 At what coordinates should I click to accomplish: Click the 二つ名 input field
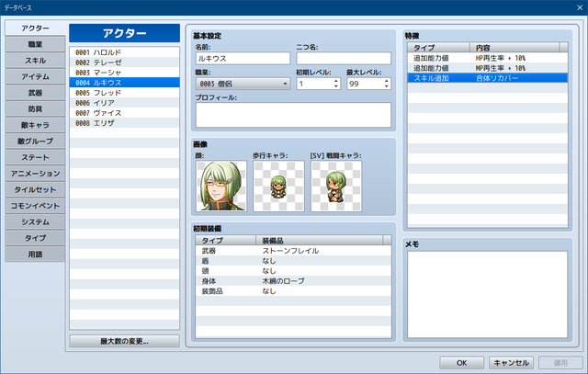tap(344, 59)
